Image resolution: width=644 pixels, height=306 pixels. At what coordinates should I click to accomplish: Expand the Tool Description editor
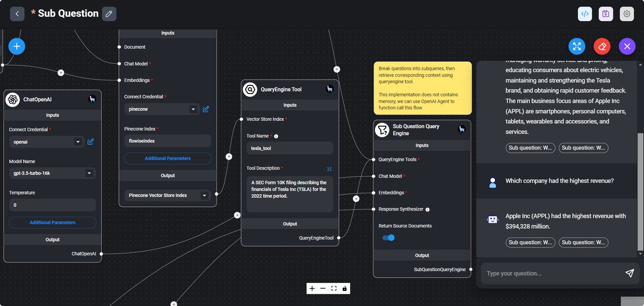click(330, 169)
